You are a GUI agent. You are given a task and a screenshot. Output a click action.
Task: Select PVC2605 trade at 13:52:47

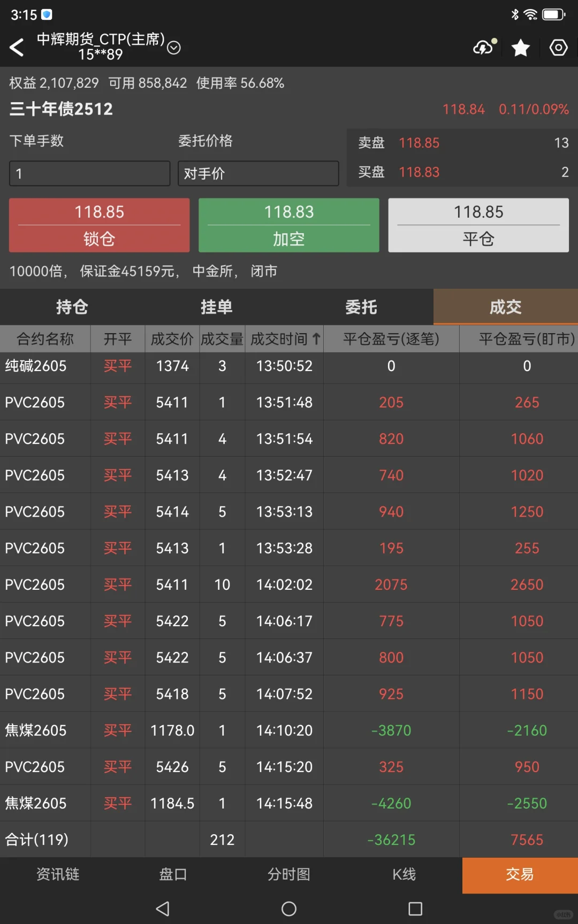(289, 475)
